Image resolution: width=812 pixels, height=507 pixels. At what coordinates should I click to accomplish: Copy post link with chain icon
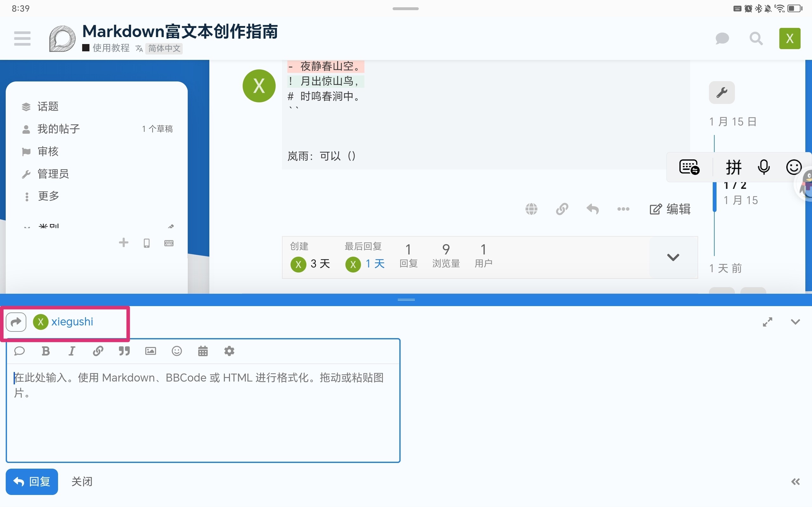click(x=562, y=209)
